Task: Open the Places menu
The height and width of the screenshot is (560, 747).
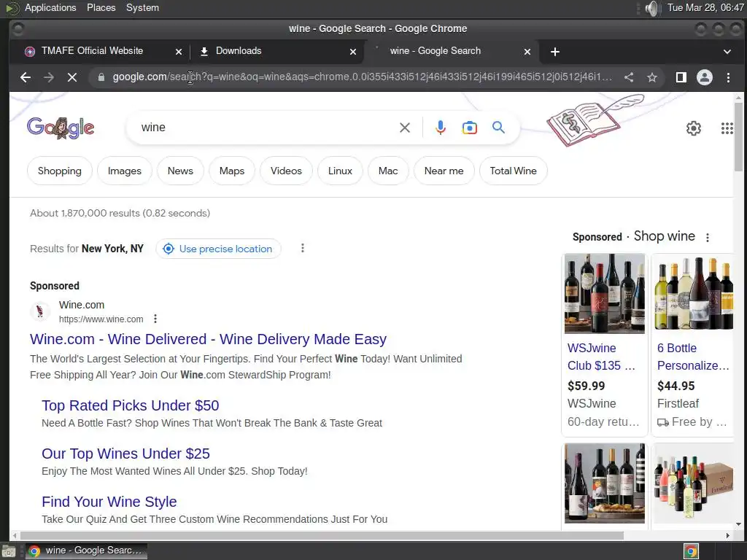Action: pos(101,7)
